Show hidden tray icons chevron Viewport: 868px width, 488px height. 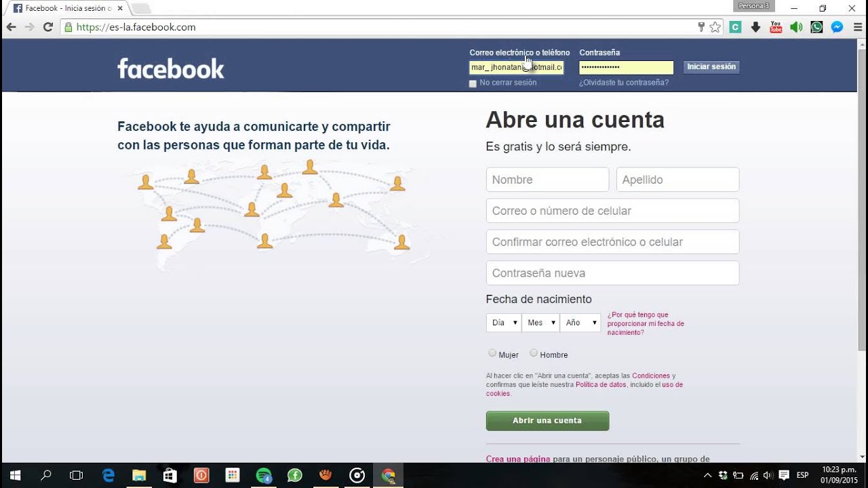[x=707, y=475]
